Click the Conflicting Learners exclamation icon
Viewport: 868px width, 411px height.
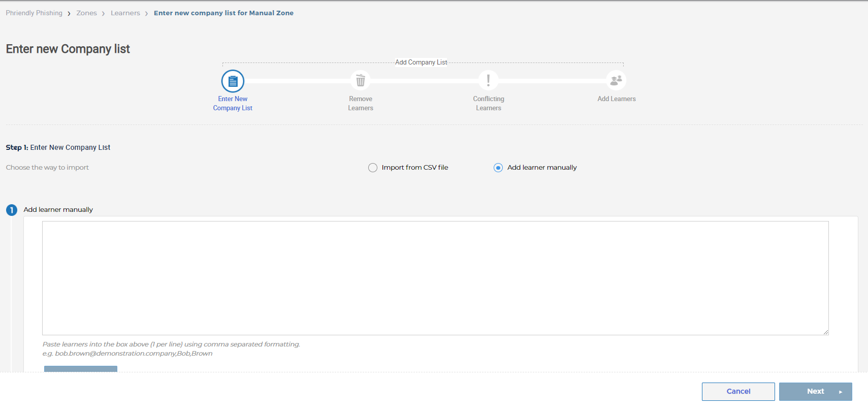(x=489, y=80)
